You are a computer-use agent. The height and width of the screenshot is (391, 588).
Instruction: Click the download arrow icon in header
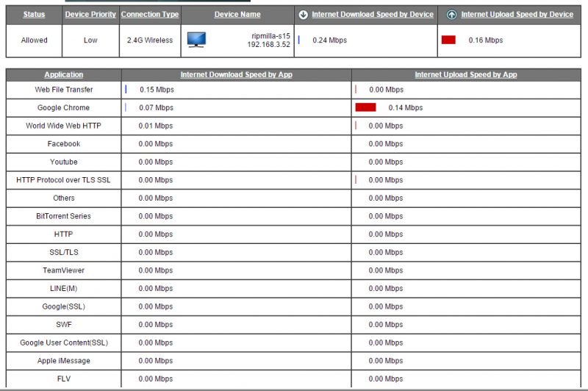303,15
